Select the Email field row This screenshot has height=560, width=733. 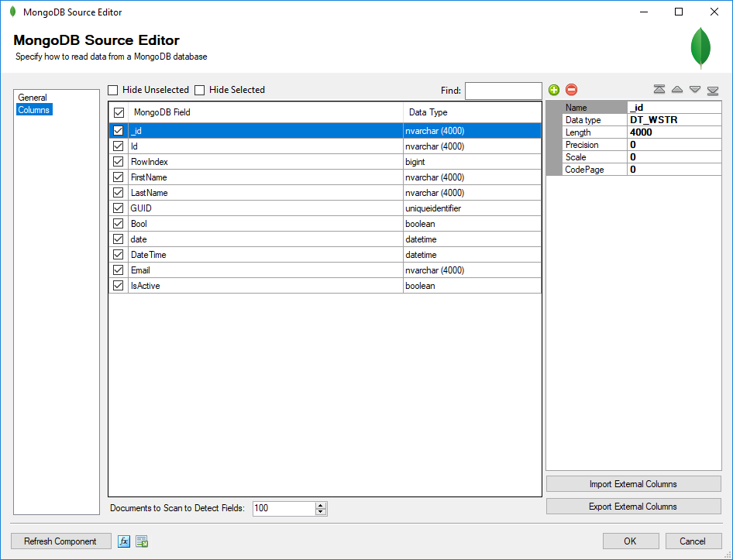point(325,270)
